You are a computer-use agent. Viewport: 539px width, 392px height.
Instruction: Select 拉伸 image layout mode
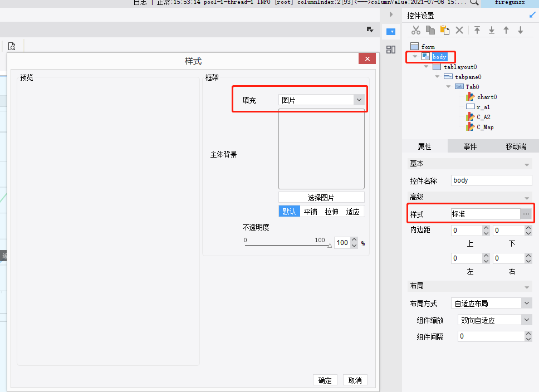[332, 211]
